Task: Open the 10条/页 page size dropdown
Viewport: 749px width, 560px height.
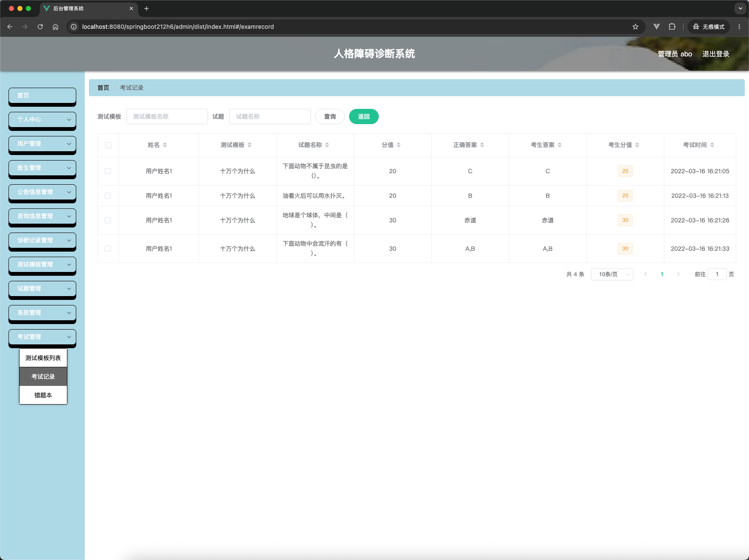Action: [612, 274]
